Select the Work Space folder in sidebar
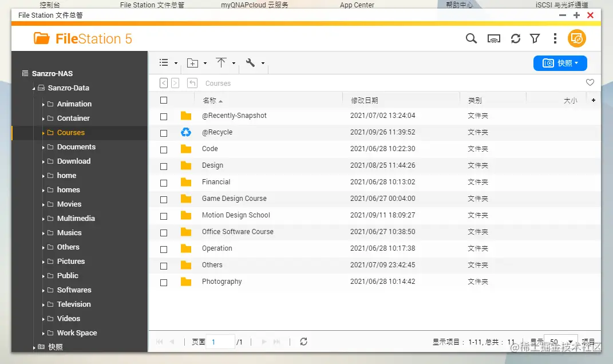613x364 pixels. [77, 333]
